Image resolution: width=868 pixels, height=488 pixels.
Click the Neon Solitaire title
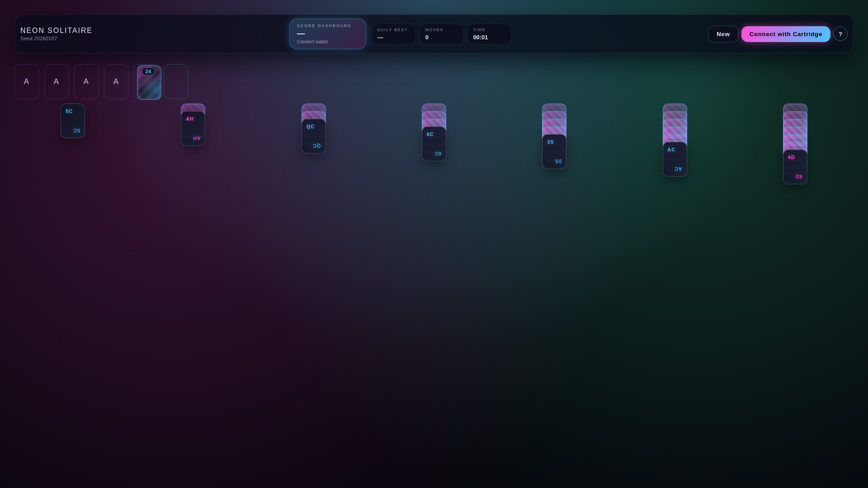click(x=57, y=30)
